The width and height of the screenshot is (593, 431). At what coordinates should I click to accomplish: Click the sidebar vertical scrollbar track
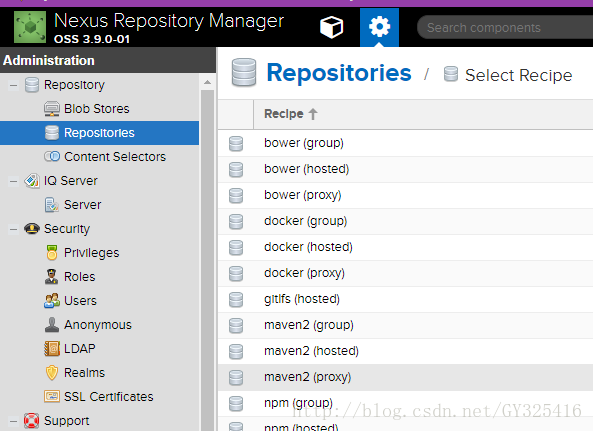click(x=207, y=261)
